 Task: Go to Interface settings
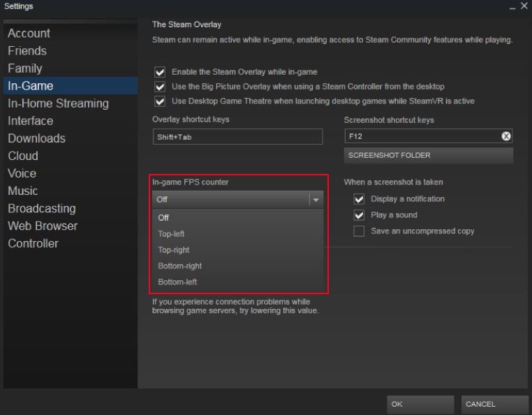pyautogui.click(x=71, y=121)
